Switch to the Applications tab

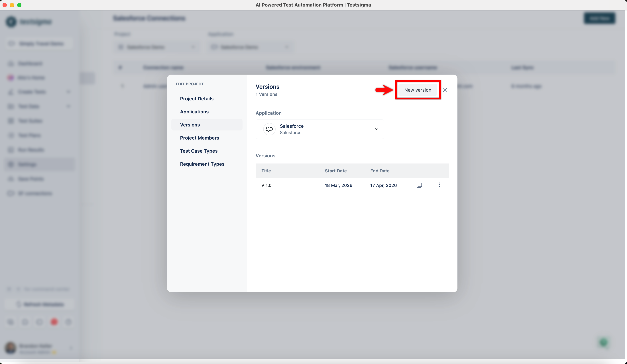point(194,112)
